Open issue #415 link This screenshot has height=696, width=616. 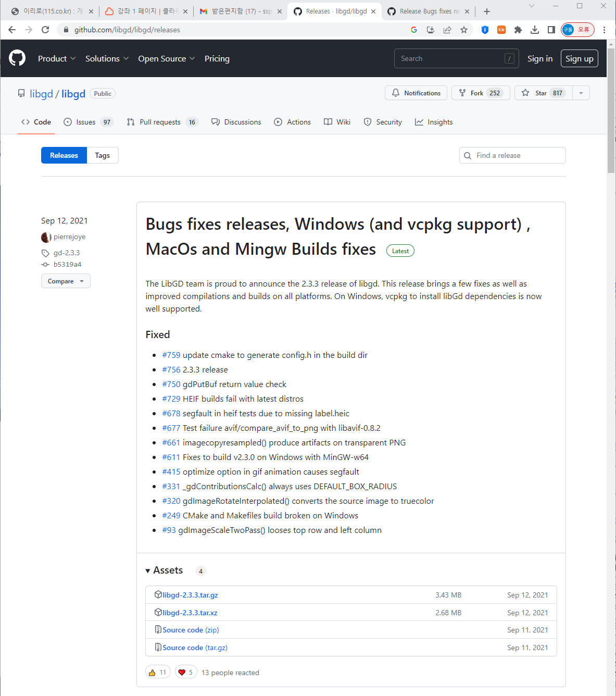[171, 472]
